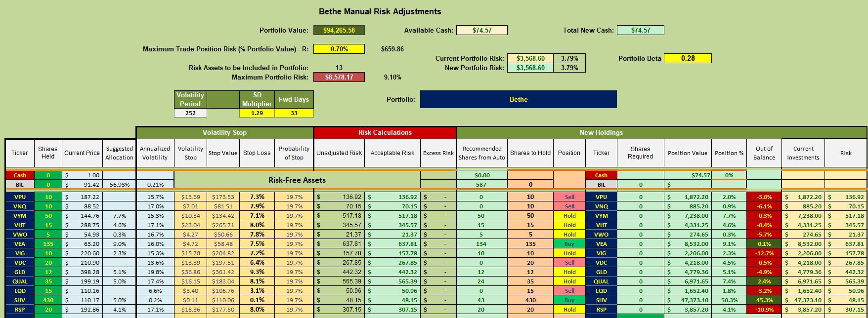Click SHV out of balance 45.3%
Image resolution: width=868 pixels, height=318 pixels.
(x=764, y=300)
